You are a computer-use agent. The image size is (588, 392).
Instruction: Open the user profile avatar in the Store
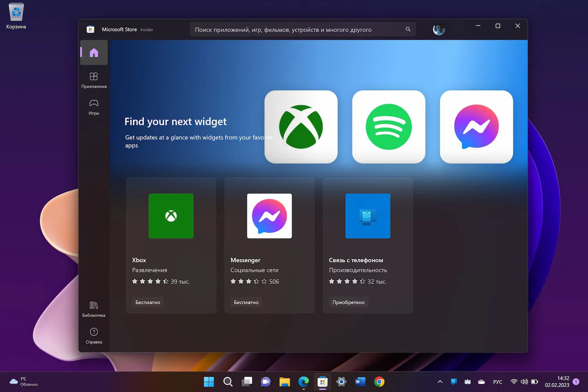(x=439, y=29)
